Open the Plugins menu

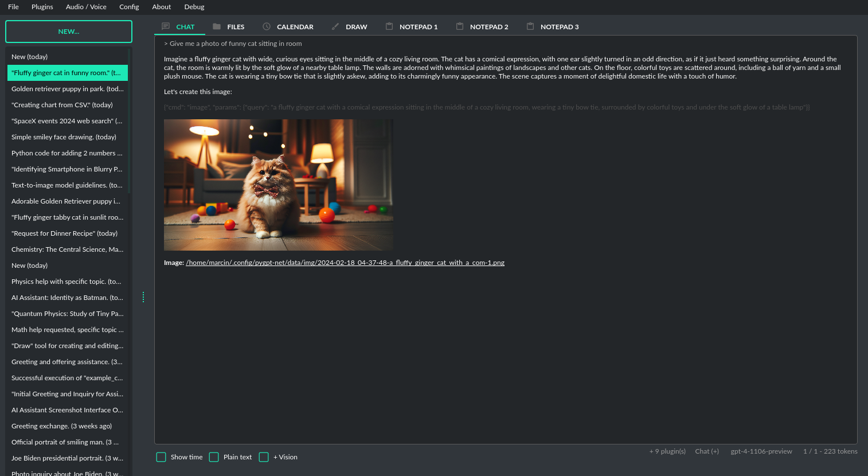(x=42, y=6)
